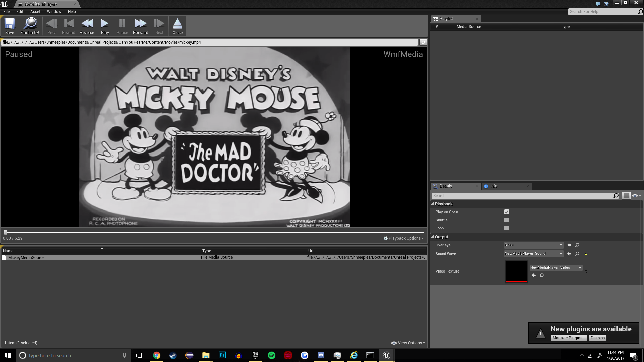Click the Manage Plugins button
Screen dimensions: 644x362
tap(569, 338)
